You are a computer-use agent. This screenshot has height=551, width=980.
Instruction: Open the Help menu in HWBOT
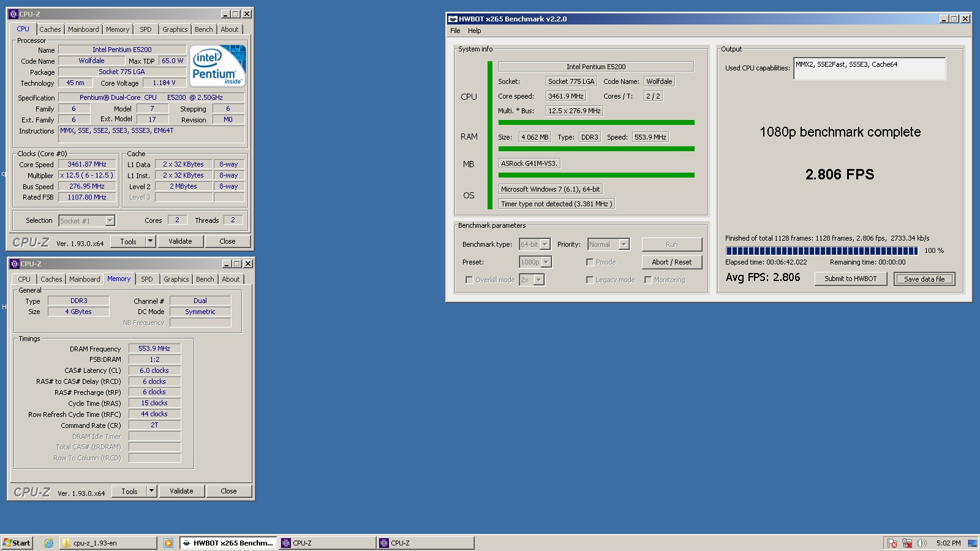(x=475, y=31)
